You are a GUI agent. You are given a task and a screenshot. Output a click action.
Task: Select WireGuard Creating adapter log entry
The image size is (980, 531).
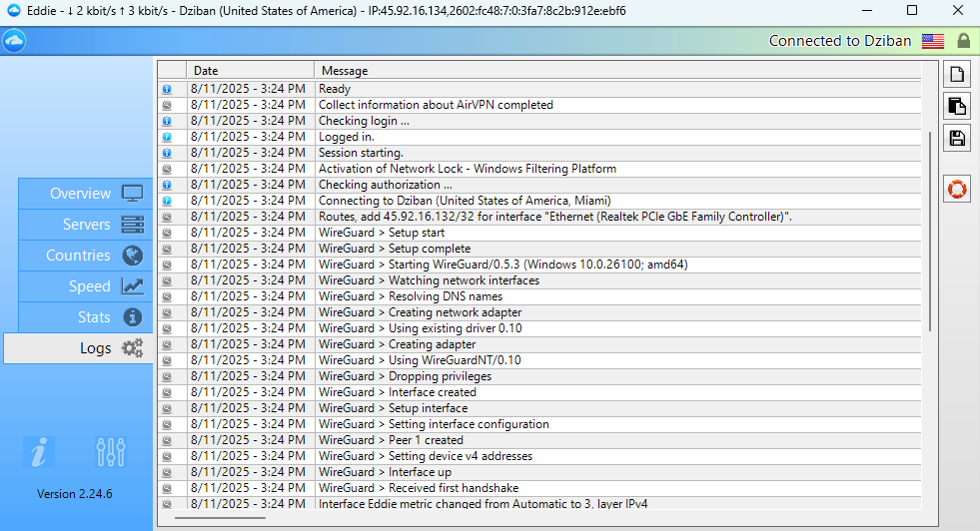(x=539, y=344)
